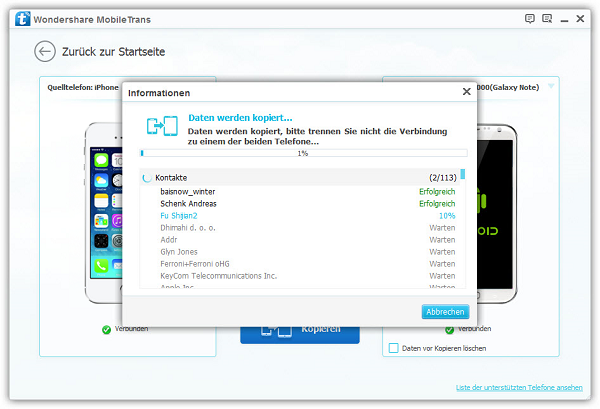Select the Kontakte category row

coord(300,178)
